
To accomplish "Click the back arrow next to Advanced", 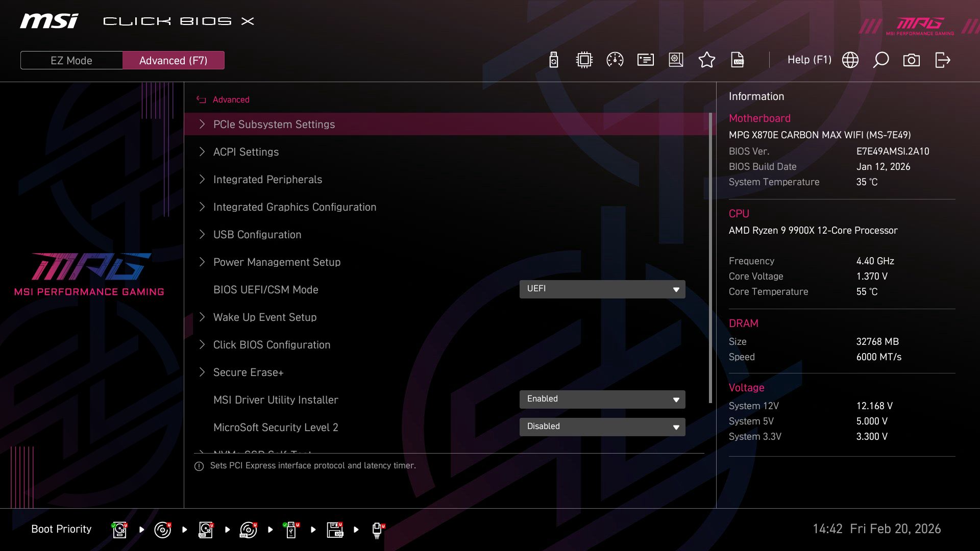I will [x=201, y=99].
